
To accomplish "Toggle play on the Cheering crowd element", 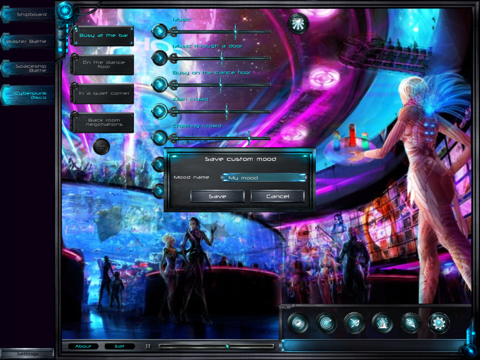I will (x=160, y=137).
